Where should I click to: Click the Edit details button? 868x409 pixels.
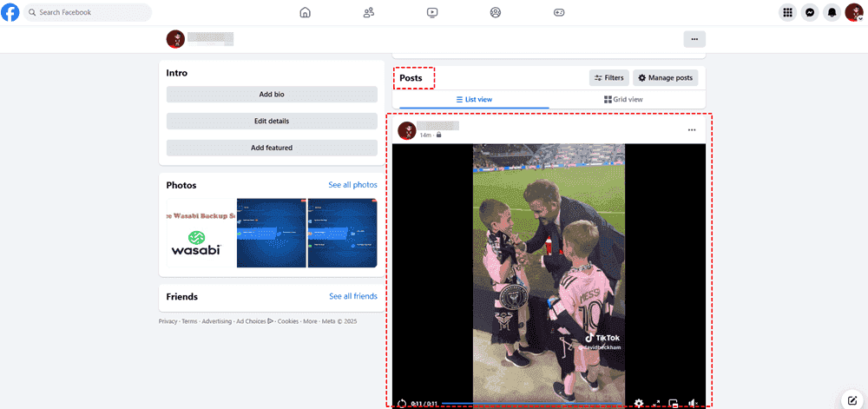click(272, 122)
